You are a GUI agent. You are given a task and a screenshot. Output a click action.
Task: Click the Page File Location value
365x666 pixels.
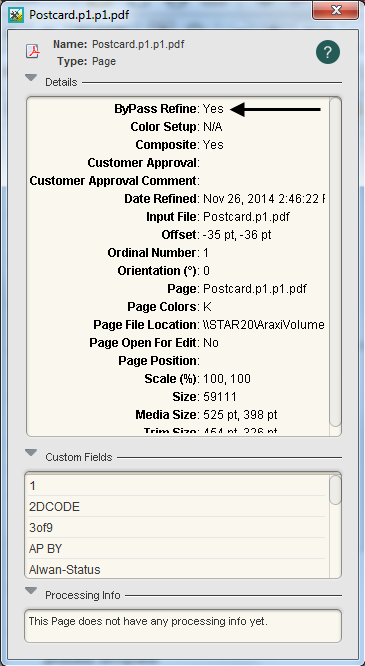click(x=263, y=325)
